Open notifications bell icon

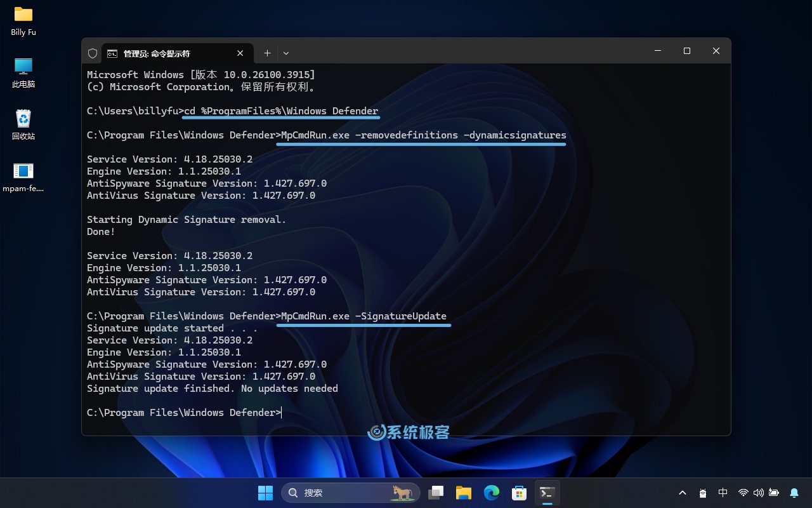[x=794, y=493]
